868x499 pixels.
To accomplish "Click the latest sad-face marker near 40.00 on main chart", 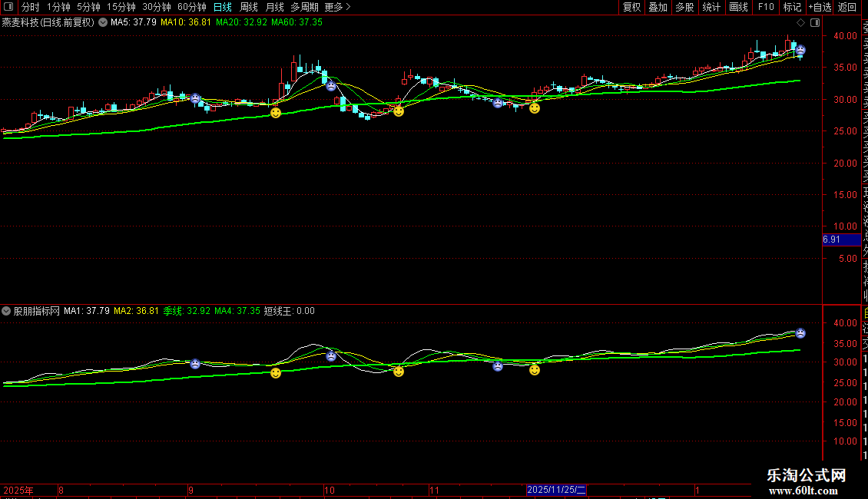I will [800, 51].
